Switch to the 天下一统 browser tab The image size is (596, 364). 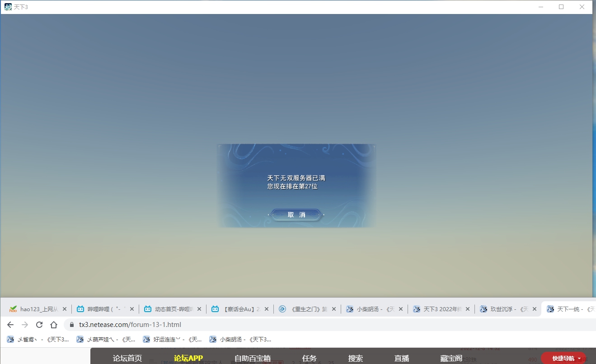[x=569, y=309]
